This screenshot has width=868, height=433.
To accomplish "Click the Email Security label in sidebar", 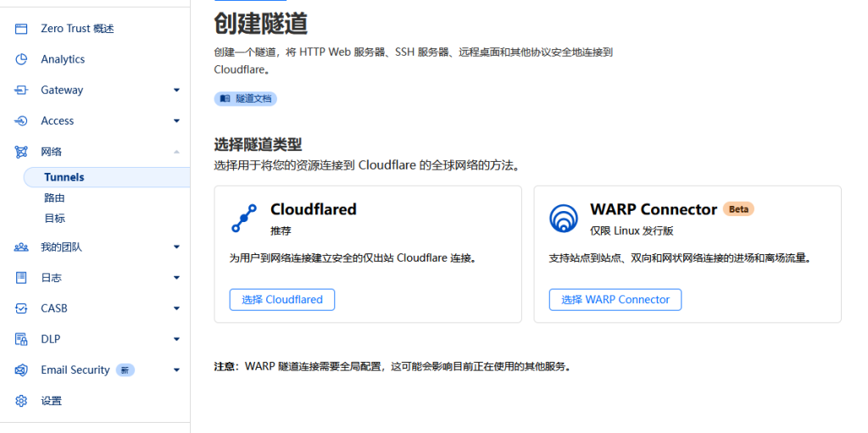I will pos(75,370).
